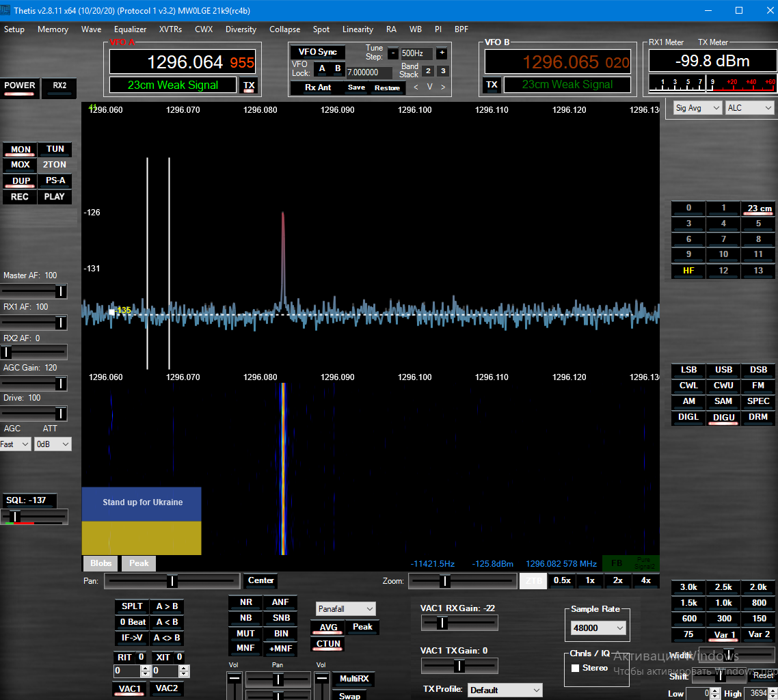Image resolution: width=778 pixels, height=700 pixels.
Task: Adjust the Zoom slider
Action: 462,581
